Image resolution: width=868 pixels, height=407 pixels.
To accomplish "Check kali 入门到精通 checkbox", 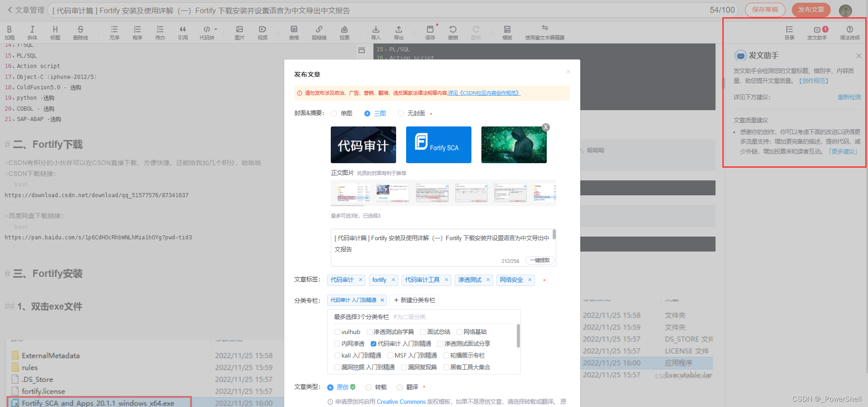I will 337,355.
